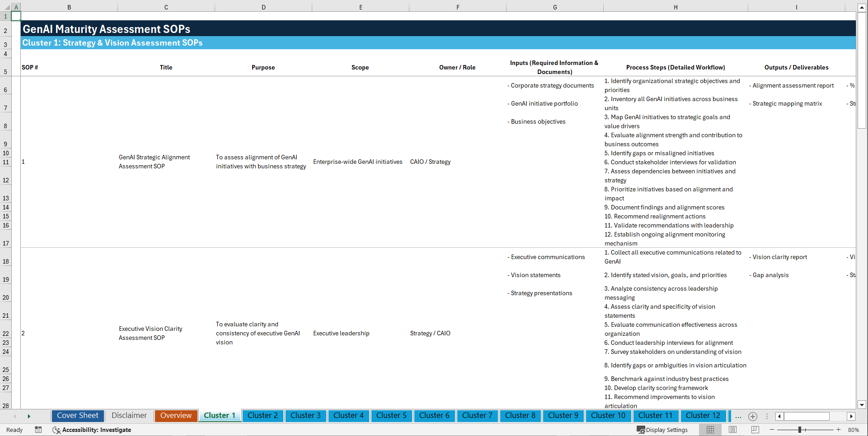Activate the next-sheet green navigation arrow

(x=29, y=416)
